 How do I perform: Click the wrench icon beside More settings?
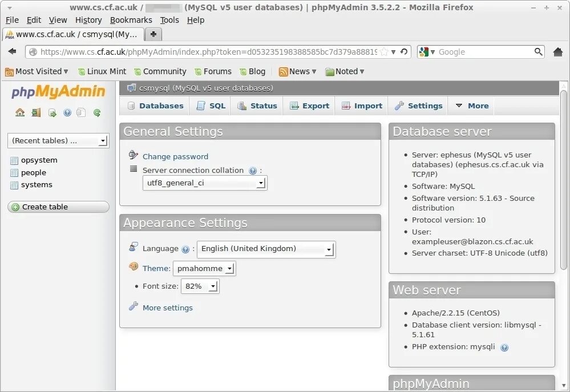(134, 306)
